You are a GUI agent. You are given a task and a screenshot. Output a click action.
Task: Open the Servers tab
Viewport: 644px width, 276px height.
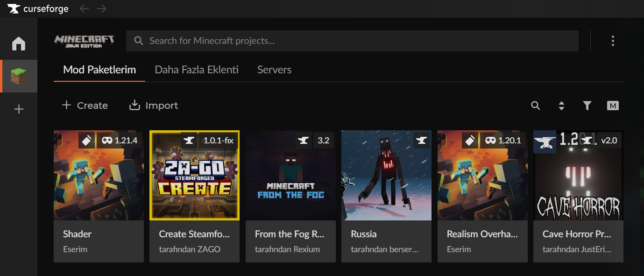tap(274, 70)
